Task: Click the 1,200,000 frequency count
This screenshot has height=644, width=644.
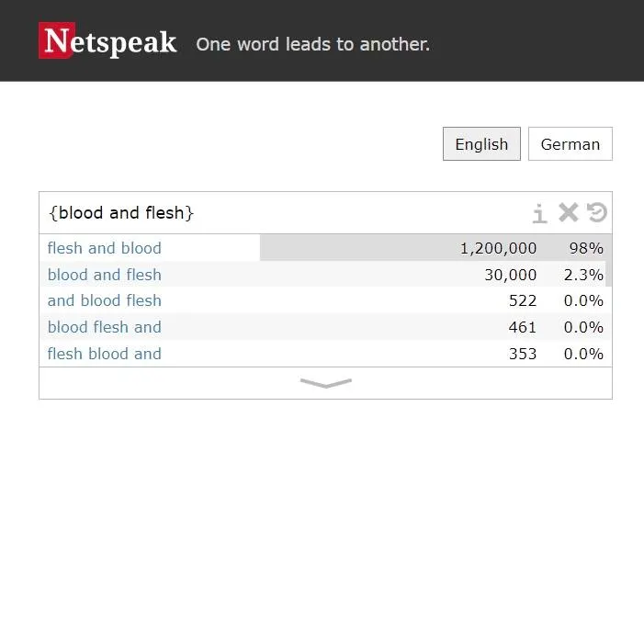Action: [x=498, y=248]
